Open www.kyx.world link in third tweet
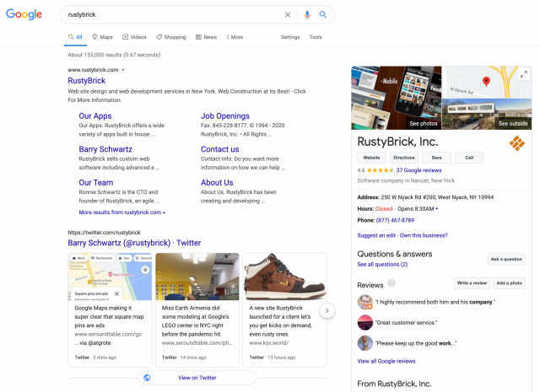This screenshot has height=392, width=540. coord(269,343)
